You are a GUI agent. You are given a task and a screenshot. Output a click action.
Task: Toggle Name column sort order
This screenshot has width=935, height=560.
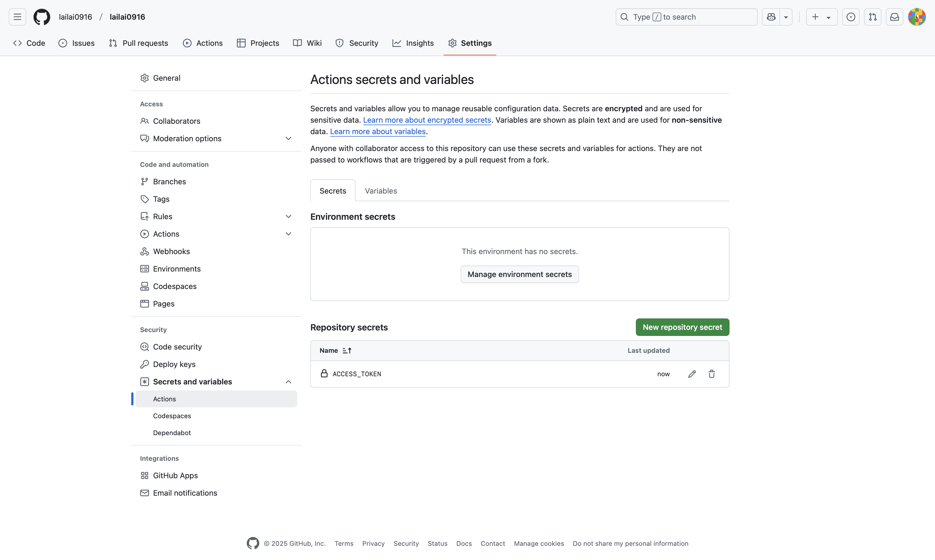coord(347,351)
